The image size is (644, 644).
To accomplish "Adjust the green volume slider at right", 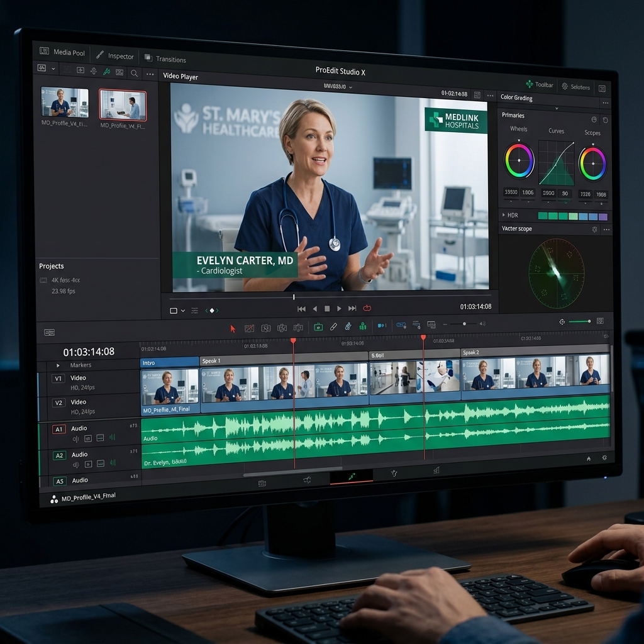I will pos(580,321).
